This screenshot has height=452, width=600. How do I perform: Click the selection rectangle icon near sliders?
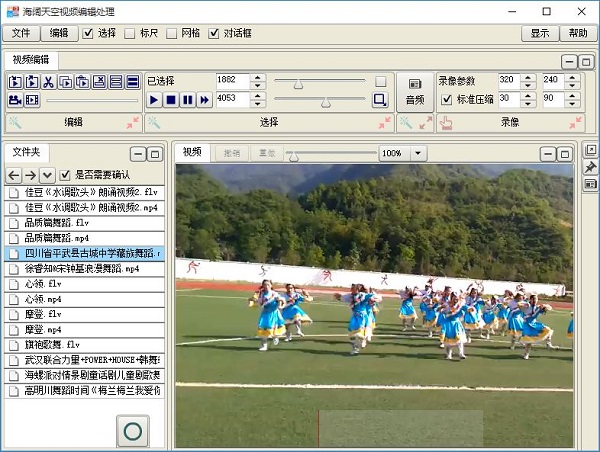click(x=380, y=100)
